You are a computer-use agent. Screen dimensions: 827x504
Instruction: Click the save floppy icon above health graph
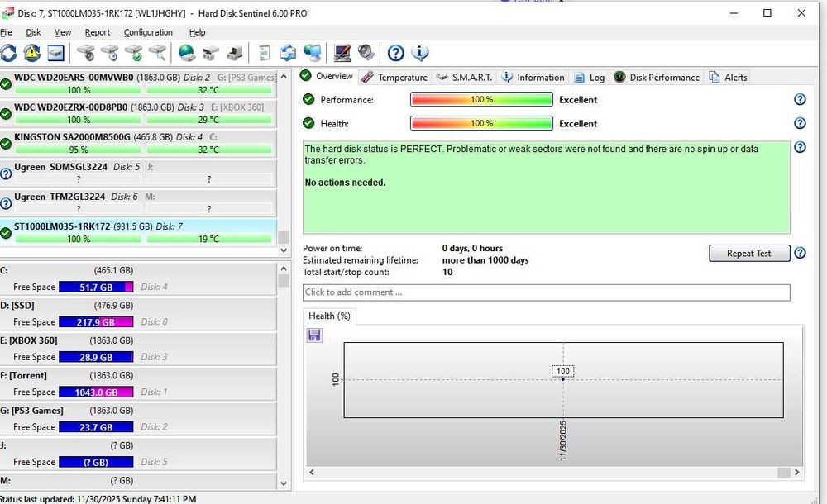tap(314, 335)
